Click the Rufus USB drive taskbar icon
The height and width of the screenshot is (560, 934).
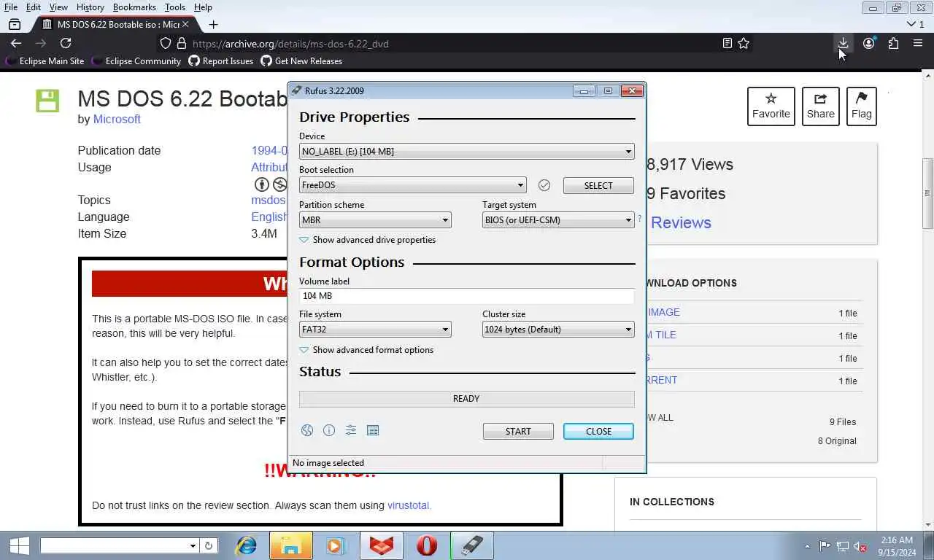(x=472, y=545)
